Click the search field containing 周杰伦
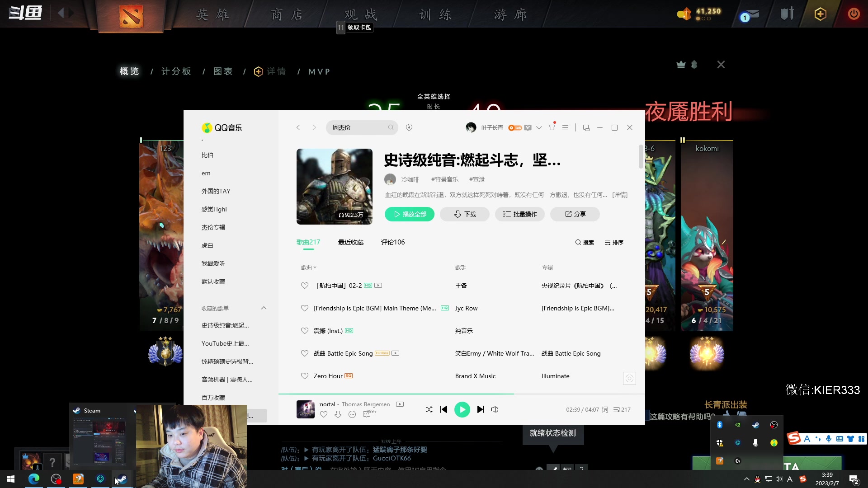This screenshot has width=868, height=488. pyautogui.click(x=359, y=127)
